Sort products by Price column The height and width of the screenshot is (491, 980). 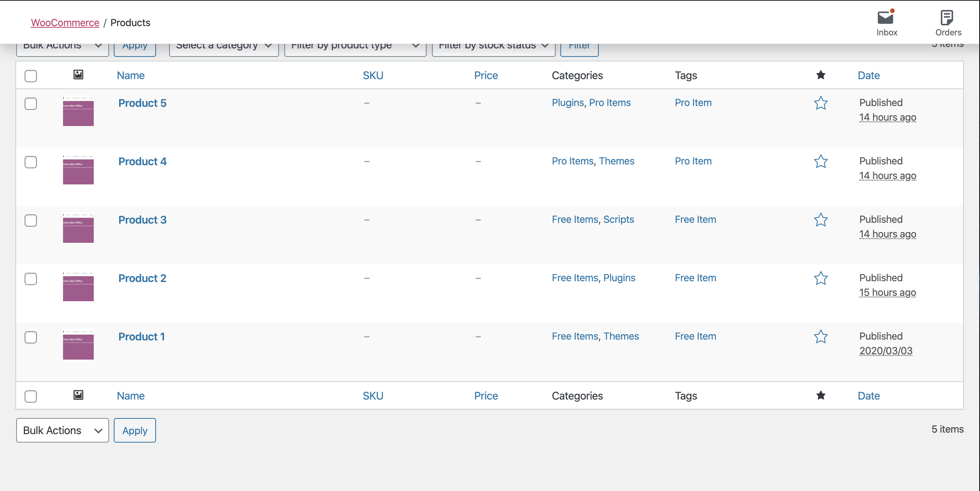tap(486, 75)
